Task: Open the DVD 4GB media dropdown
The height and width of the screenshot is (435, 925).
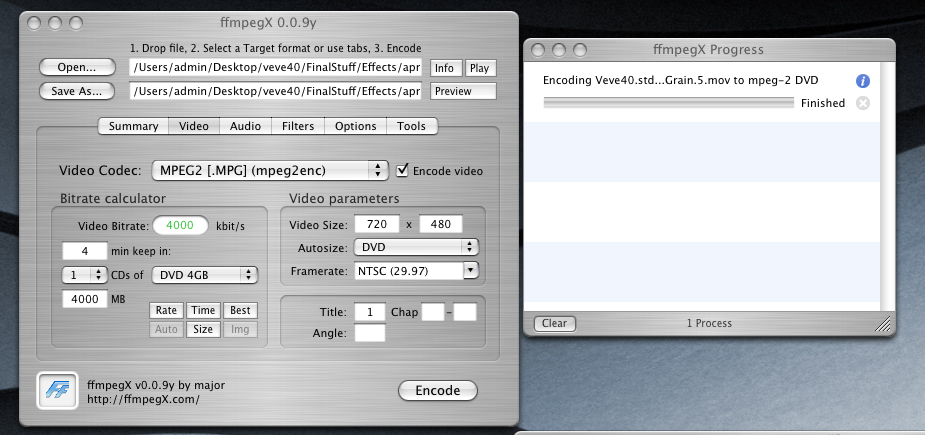Action: click(x=205, y=275)
